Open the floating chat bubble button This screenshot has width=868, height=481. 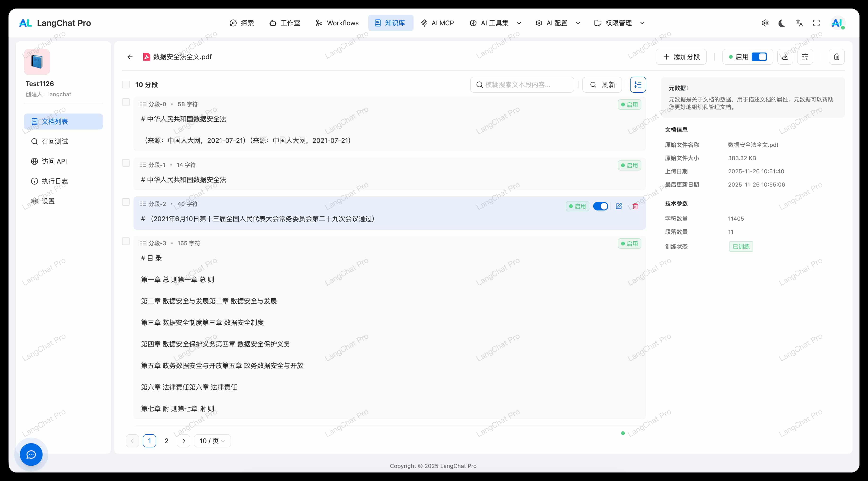pyautogui.click(x=31, y=454)
